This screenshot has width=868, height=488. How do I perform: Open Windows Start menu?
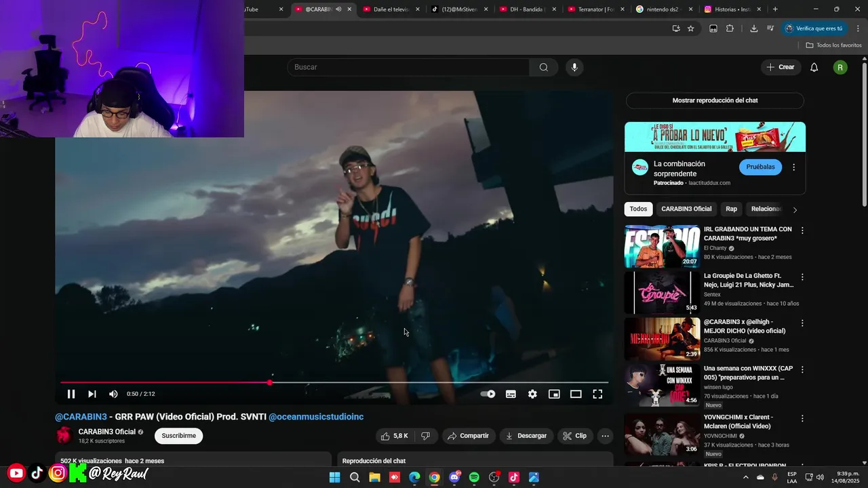coord(335,477)
